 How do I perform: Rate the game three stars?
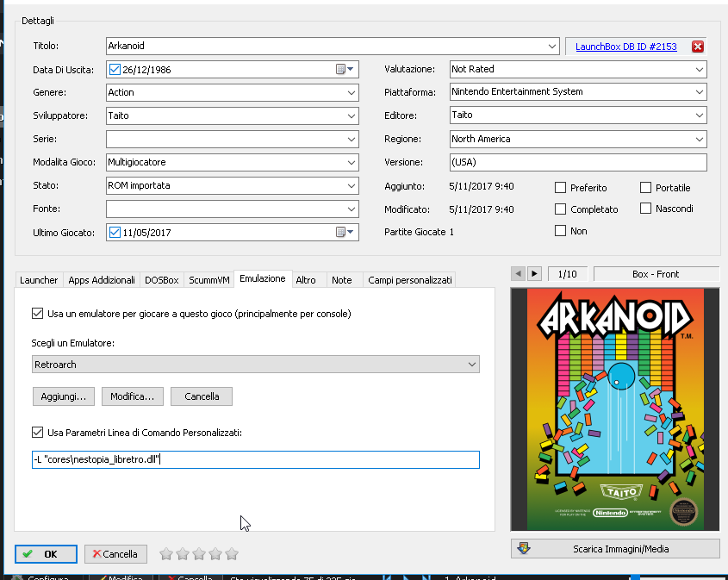click(199, 553)
